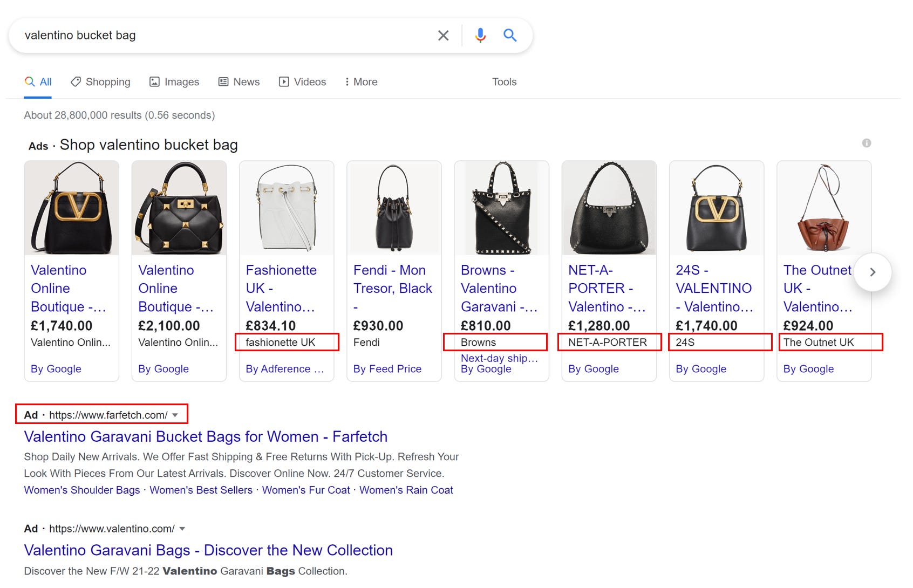Viewport: 913px width, 588px height.
Task: Open the Browns studded tote image
Action: point(501,208)
